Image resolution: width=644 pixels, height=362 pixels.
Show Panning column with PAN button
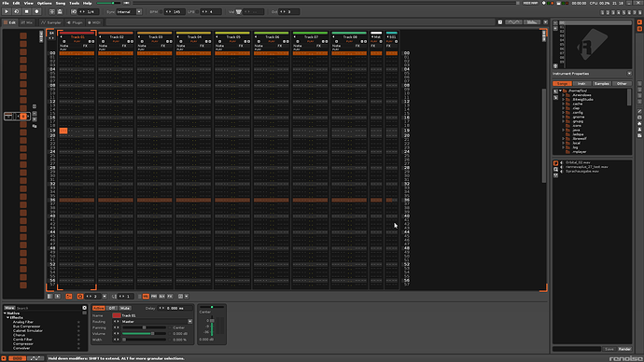154,297
